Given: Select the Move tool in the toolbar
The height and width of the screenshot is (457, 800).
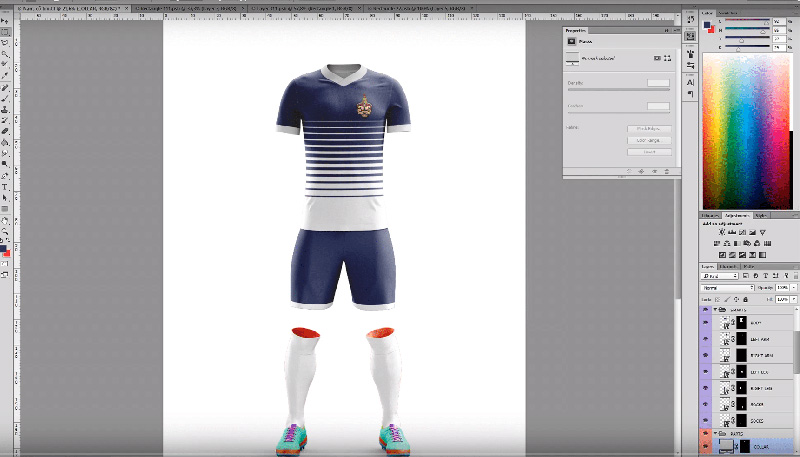Looking at the screenshot, I should coord(6,19).
